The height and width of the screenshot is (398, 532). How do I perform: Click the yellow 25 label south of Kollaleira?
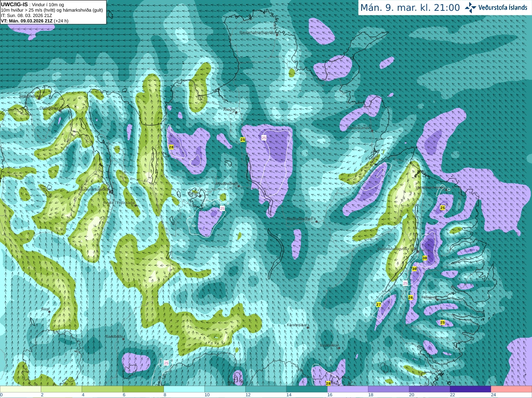coord(443,322)
